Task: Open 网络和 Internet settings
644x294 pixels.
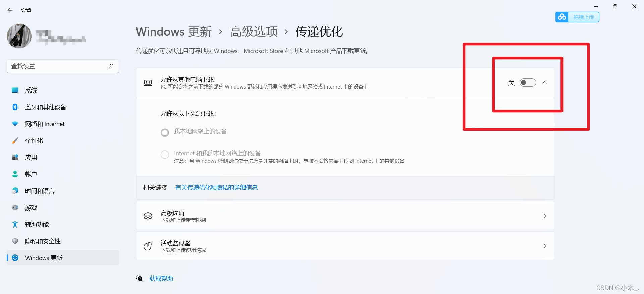Action: [x=63, y=124]
